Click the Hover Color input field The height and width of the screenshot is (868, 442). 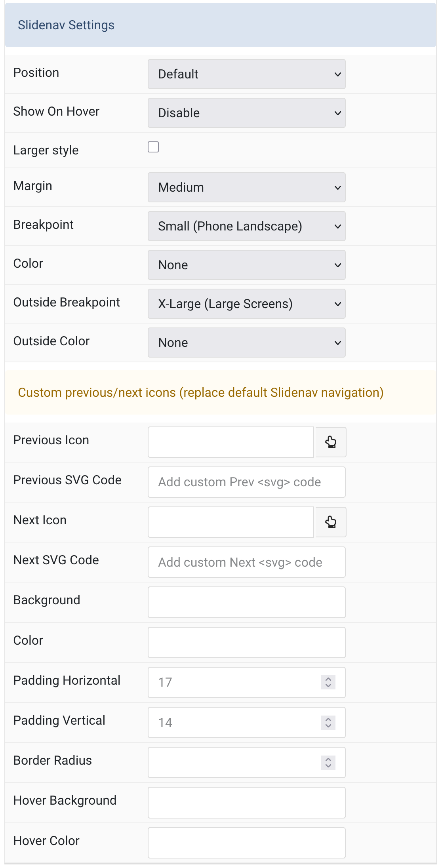tap(246, 843)
